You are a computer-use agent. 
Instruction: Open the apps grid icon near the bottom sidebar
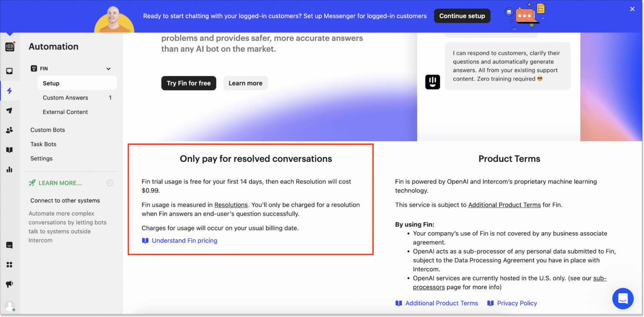[10, 264]
